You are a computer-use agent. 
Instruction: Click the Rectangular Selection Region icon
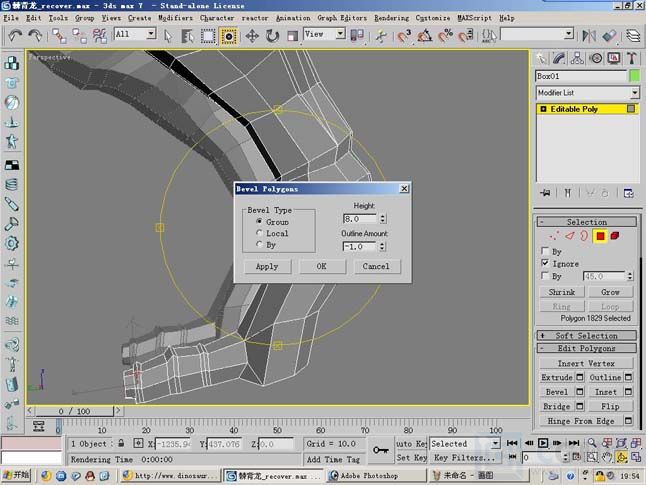point(208,36)
